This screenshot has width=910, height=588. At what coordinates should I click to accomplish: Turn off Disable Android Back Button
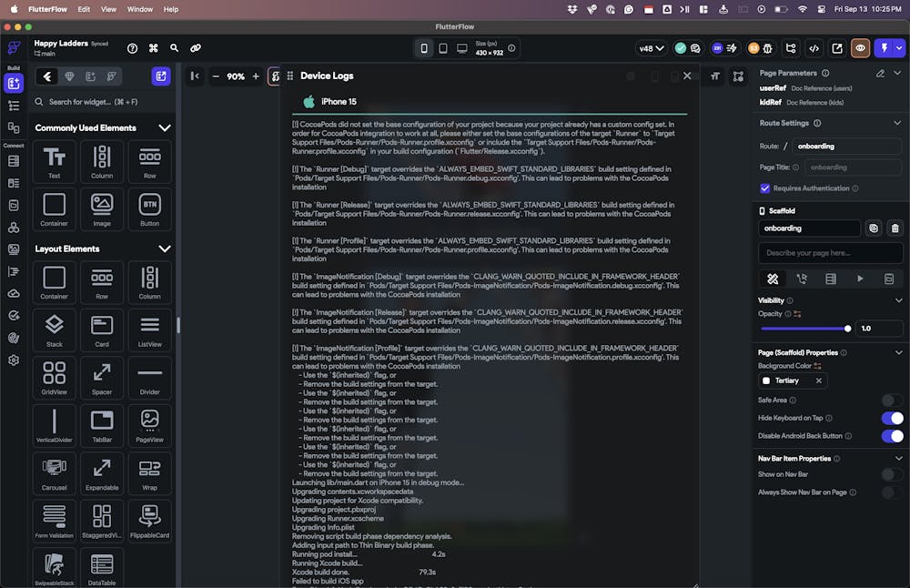click(892, 436)
